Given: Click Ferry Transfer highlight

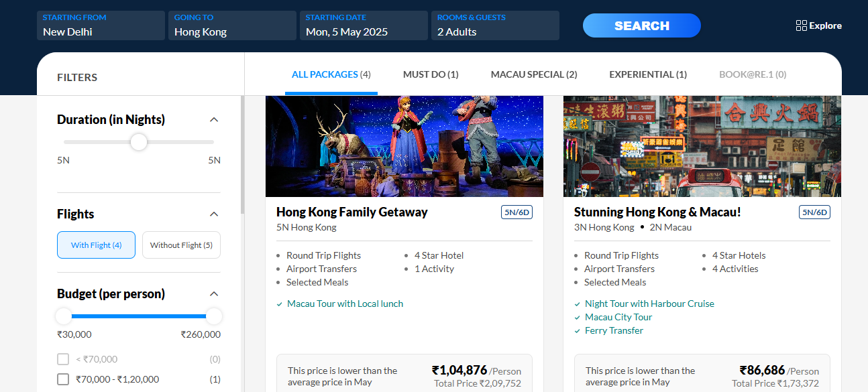Looking at the screenshot, I should tap(614, 330).
